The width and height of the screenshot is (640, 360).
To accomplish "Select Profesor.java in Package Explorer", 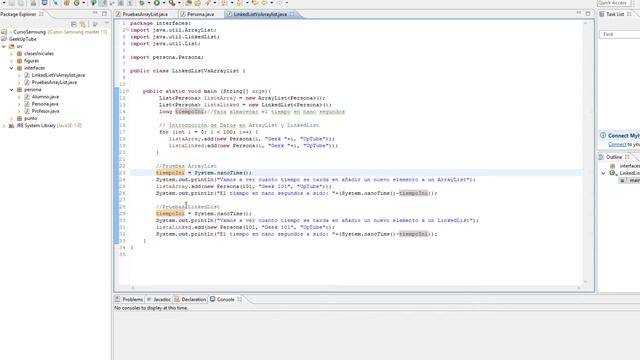I will click(x=45, y=111).
